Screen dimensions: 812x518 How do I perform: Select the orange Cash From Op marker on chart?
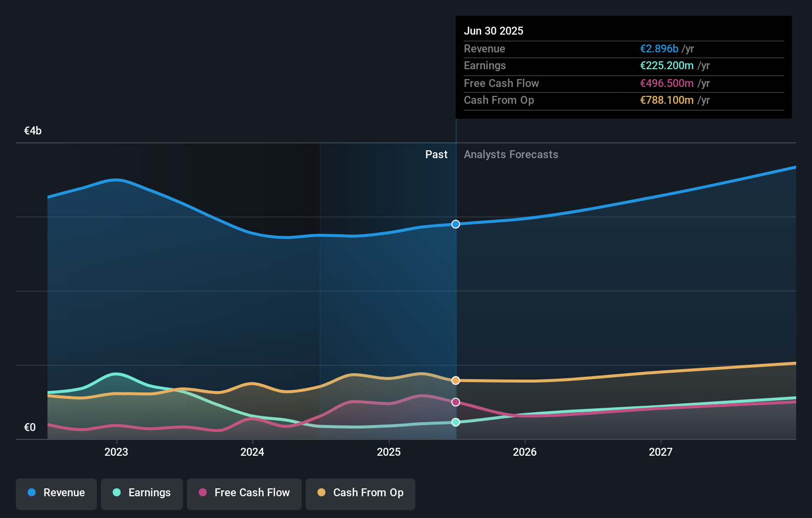[x=455, y=380]
